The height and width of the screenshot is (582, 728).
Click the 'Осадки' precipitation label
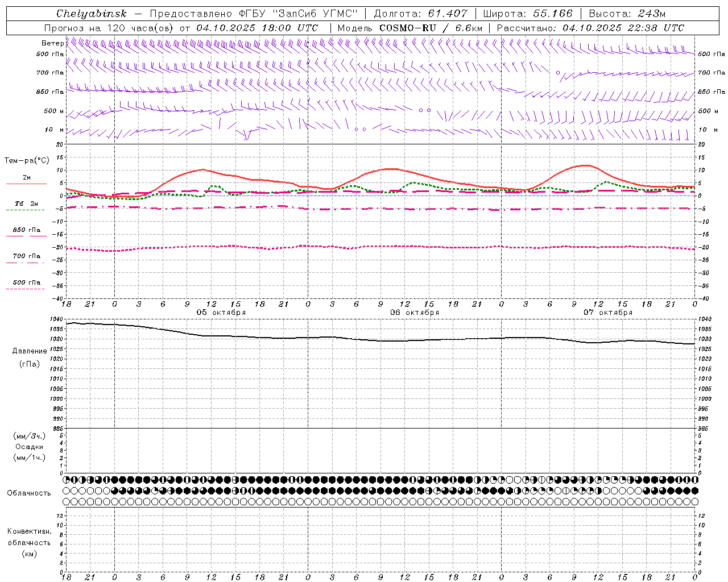coord(30,447)
